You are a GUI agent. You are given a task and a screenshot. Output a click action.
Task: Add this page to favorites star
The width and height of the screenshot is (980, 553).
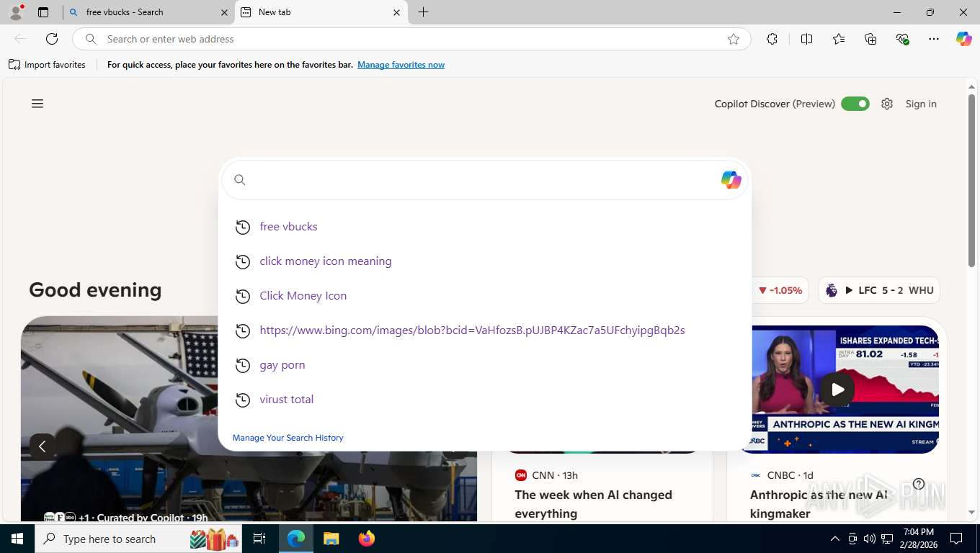734,39
